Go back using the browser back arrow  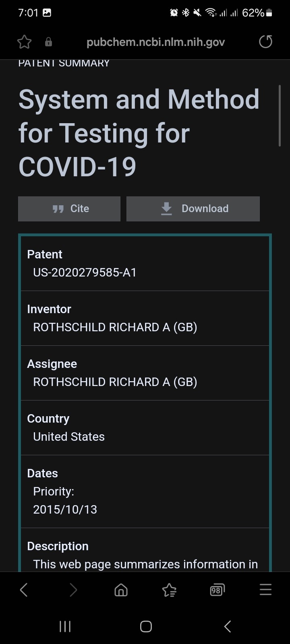(24, 590)
